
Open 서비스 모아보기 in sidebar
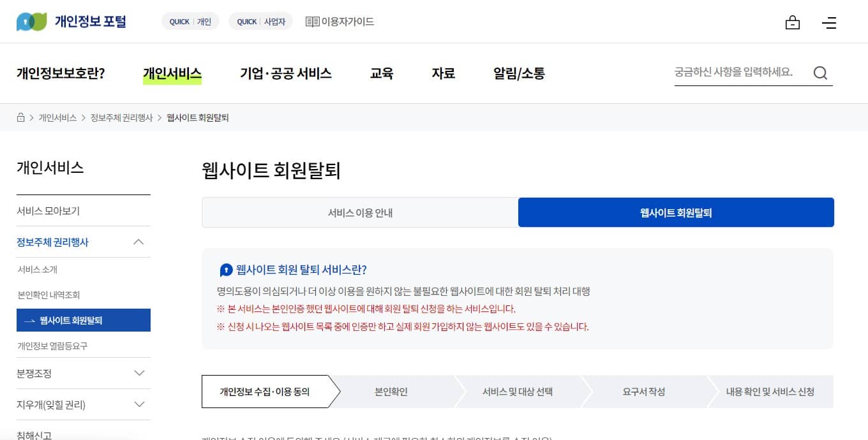pos(48,211)
